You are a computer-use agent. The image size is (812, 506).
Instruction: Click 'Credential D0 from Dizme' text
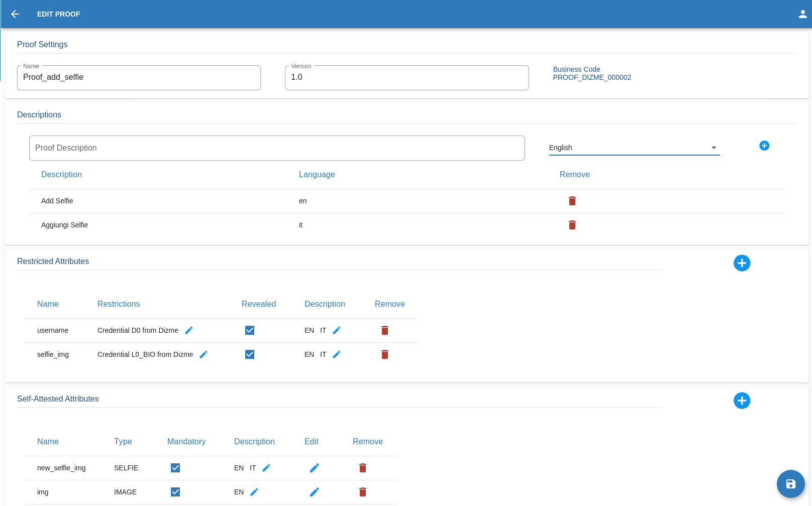click(138, 330)
